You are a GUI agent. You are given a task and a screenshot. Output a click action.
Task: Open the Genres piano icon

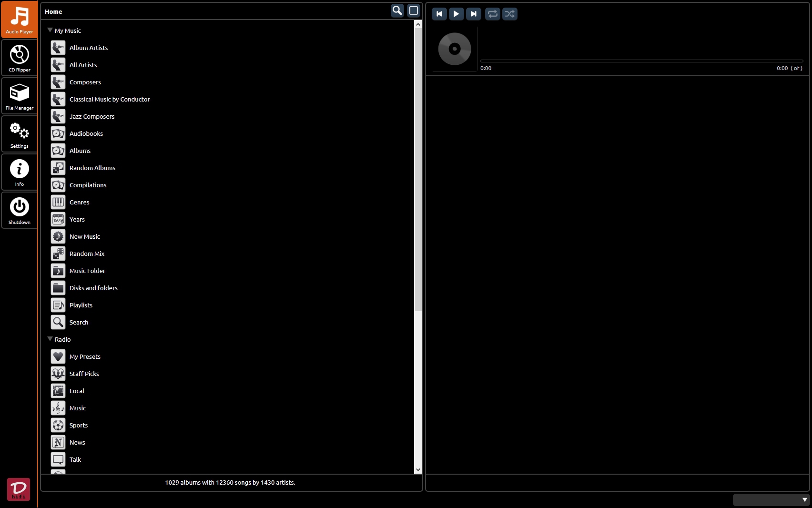(58, 202)
